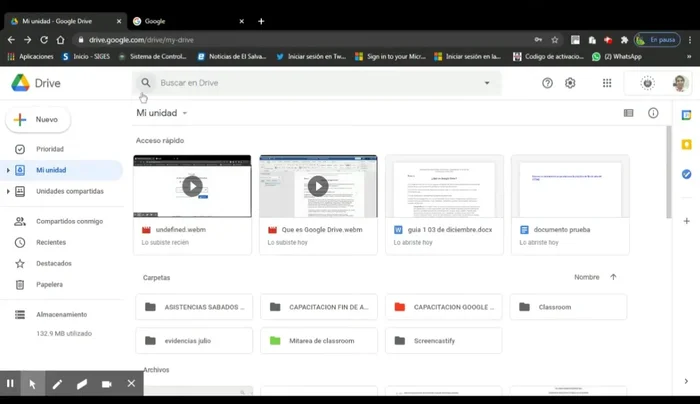Select the Classroom folder
The width and height of the screenshot is (700, 404).
pyautogui.click(x=568, y=307)
